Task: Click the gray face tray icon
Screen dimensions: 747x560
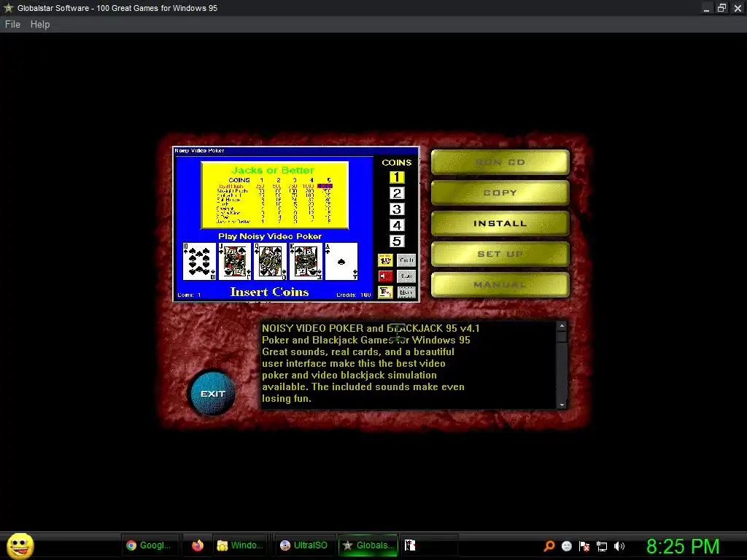Action: click(x=566, y=546)
